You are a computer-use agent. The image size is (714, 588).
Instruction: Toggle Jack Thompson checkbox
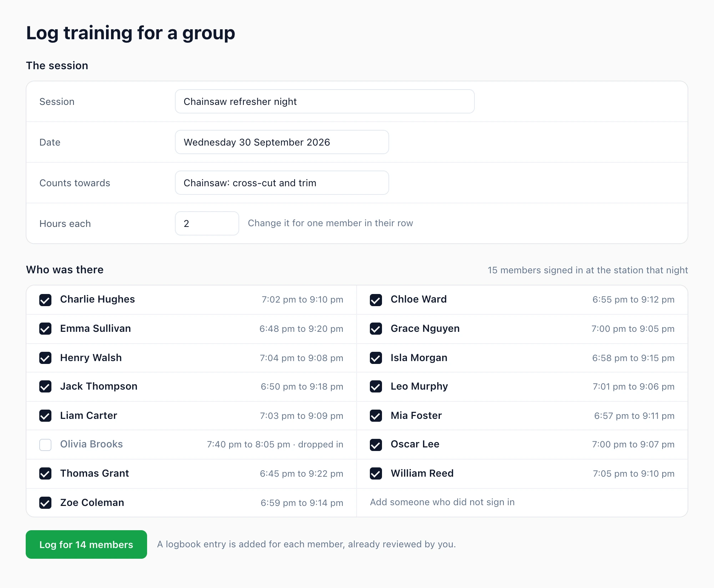[45, 386]
